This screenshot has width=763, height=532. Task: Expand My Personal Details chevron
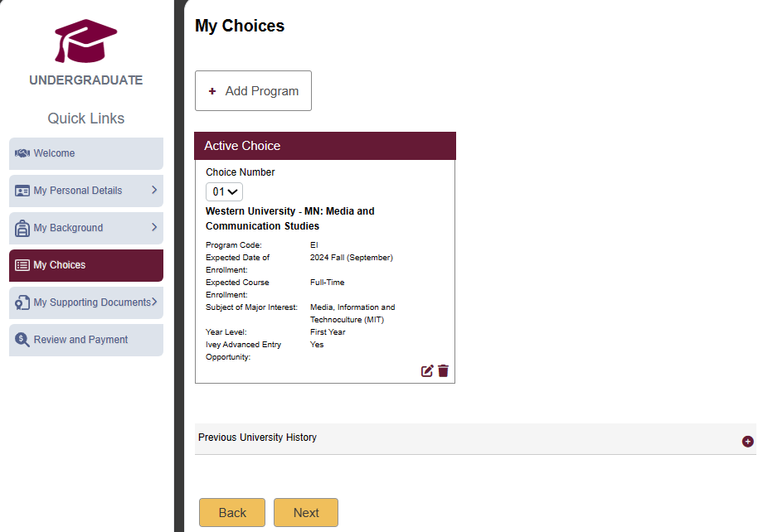154,190
